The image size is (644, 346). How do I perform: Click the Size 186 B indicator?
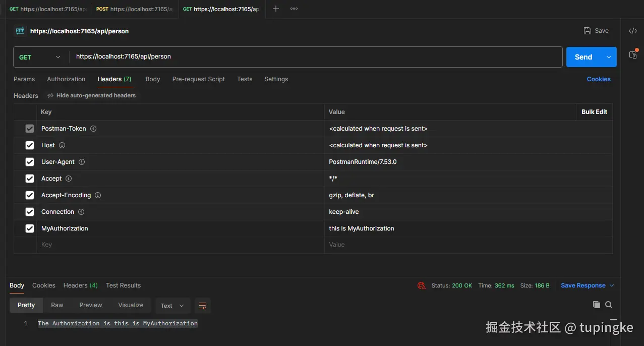click(x=535, y=285)
